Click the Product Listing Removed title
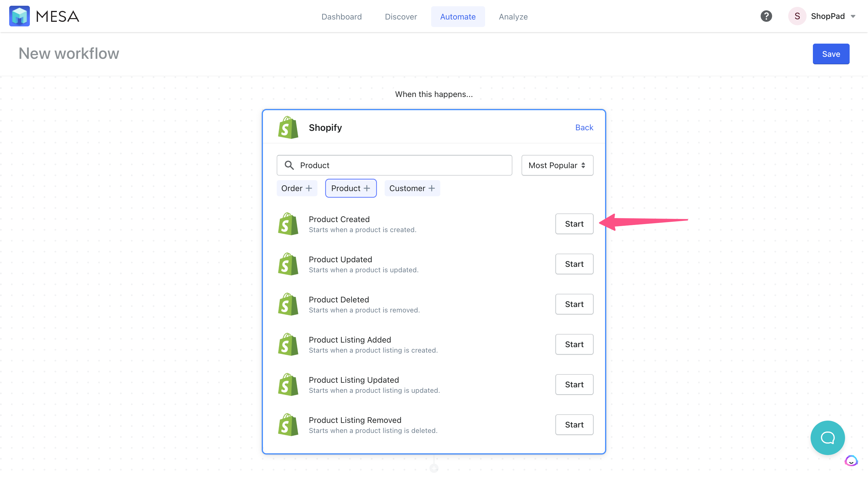This screenshot has width=868, height=478. coord(355,420)
